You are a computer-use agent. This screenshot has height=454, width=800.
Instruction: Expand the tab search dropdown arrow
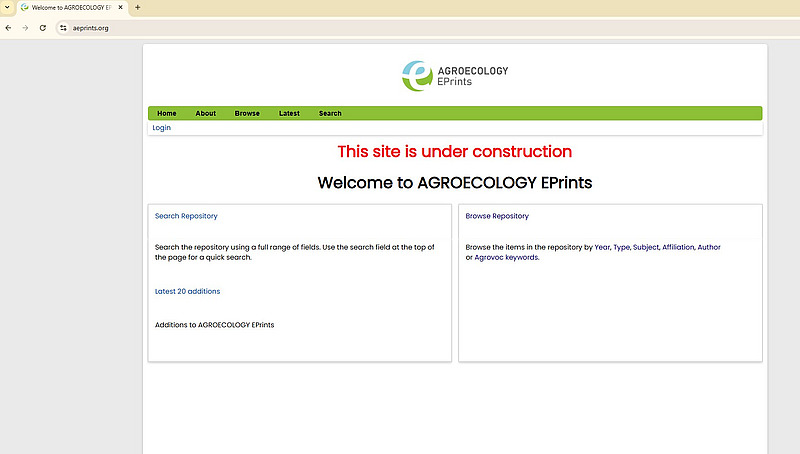point(7,8)
